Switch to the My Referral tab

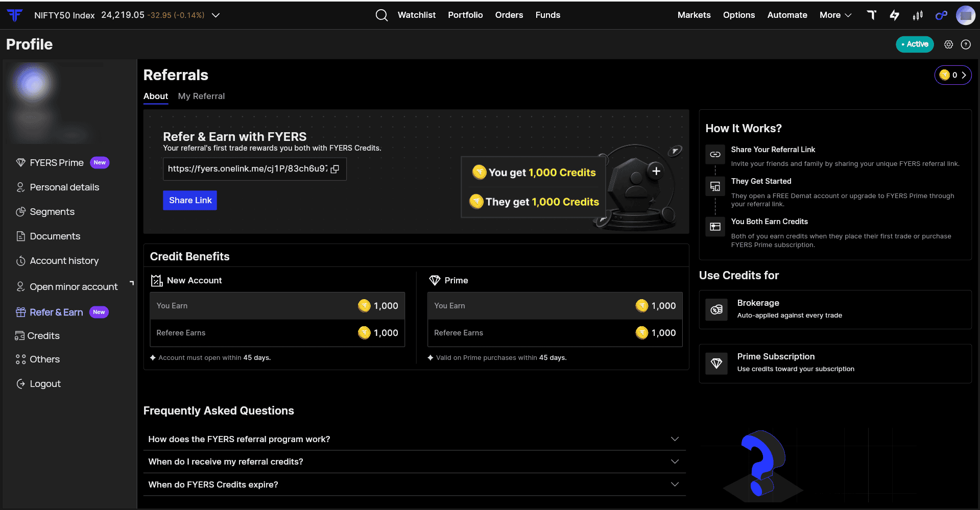tap(201, 96)
